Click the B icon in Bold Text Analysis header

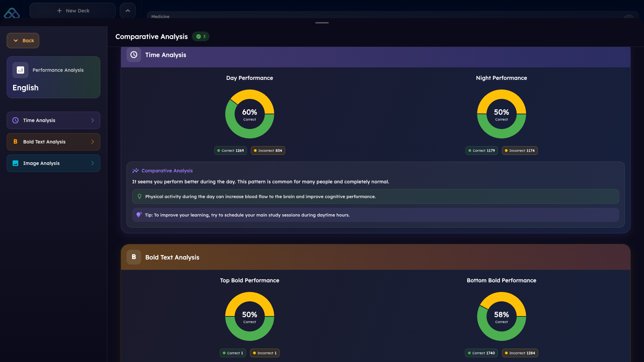coord(134,257)
